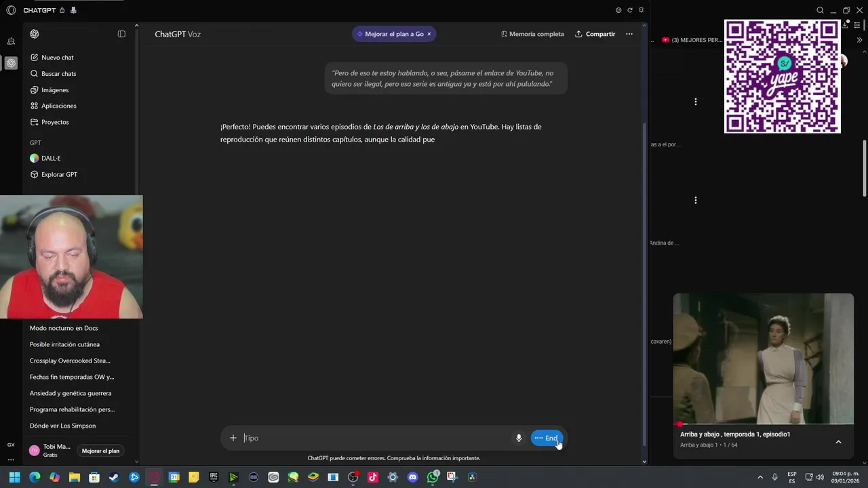Click the plus attach icon in the composer
The height and width of the screenshot is (488, 868).
[233, 438]
